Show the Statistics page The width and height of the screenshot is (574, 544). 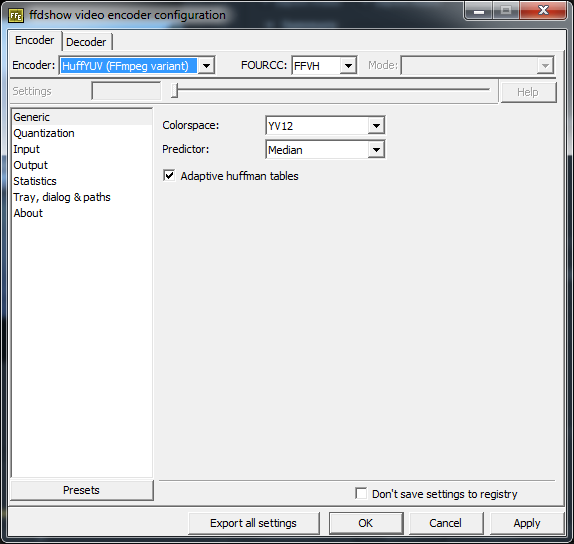click(x=35, y=181)
